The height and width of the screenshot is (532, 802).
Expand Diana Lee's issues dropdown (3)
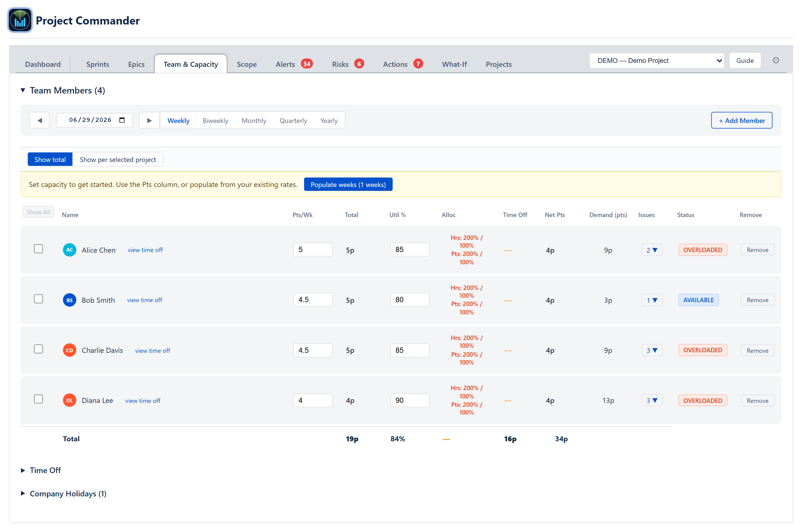[x=652, y=400]
